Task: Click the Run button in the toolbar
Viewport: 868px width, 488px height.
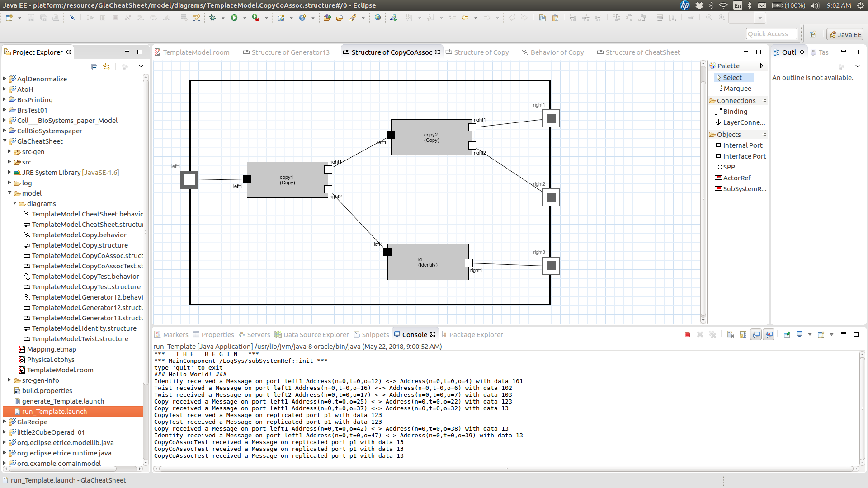Action: [x=234, y=18]
